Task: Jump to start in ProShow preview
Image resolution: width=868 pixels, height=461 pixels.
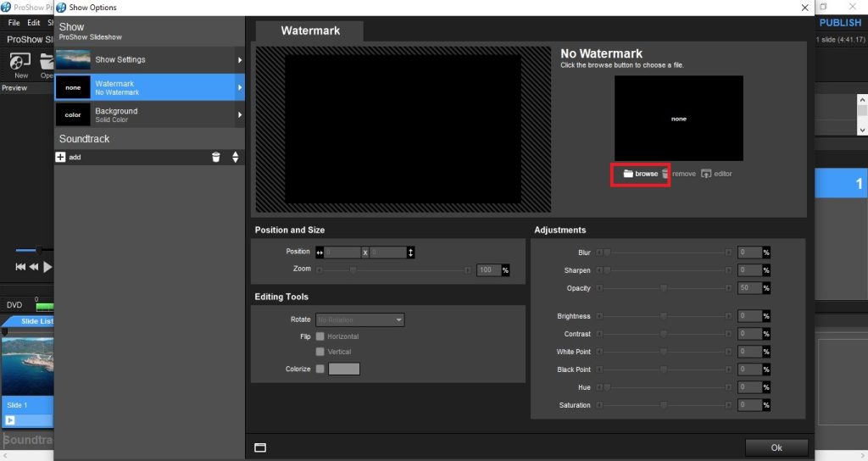Action: [20, 267]
